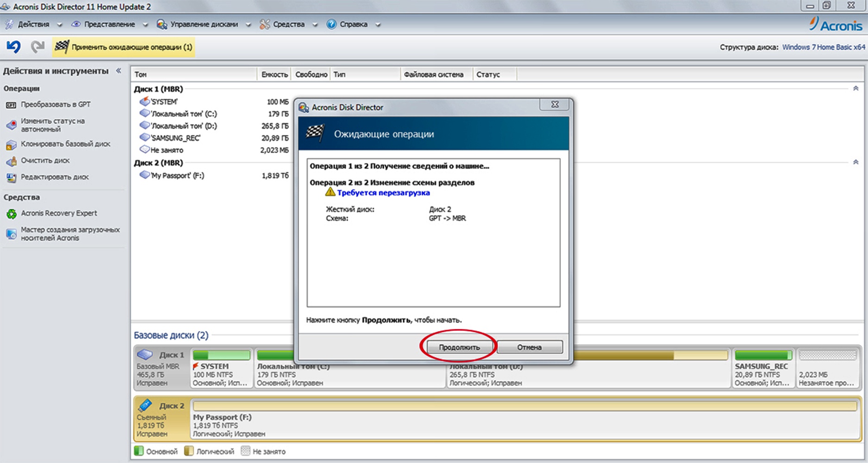Expand the Действия dropdown arrow
Image resolution: width=868 pixels, height=463 pixels.
tap(59, 25)
